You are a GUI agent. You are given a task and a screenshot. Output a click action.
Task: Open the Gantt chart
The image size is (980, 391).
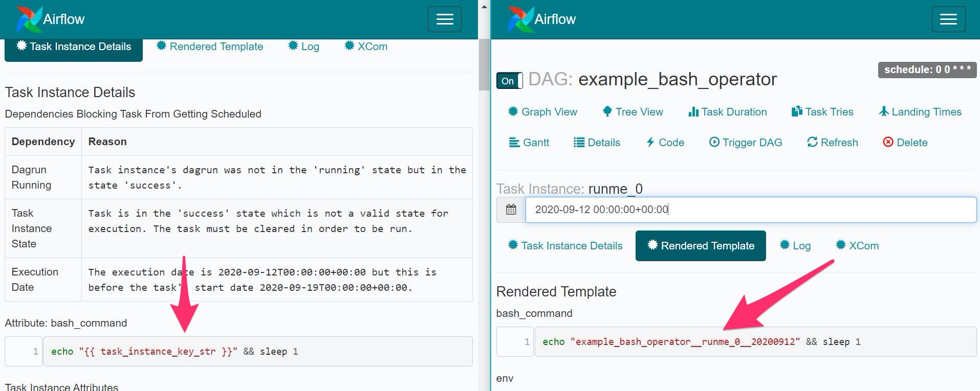pos(529,143)
